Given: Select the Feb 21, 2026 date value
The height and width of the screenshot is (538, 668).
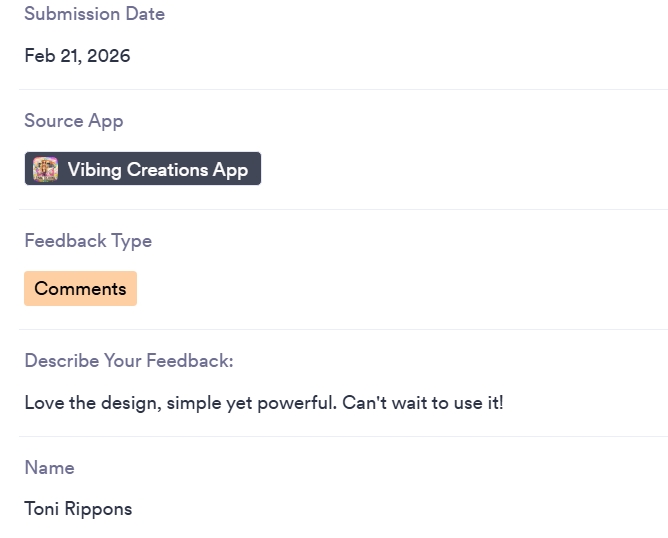Looking at the screenshot, I should click(x=77, y=56).
